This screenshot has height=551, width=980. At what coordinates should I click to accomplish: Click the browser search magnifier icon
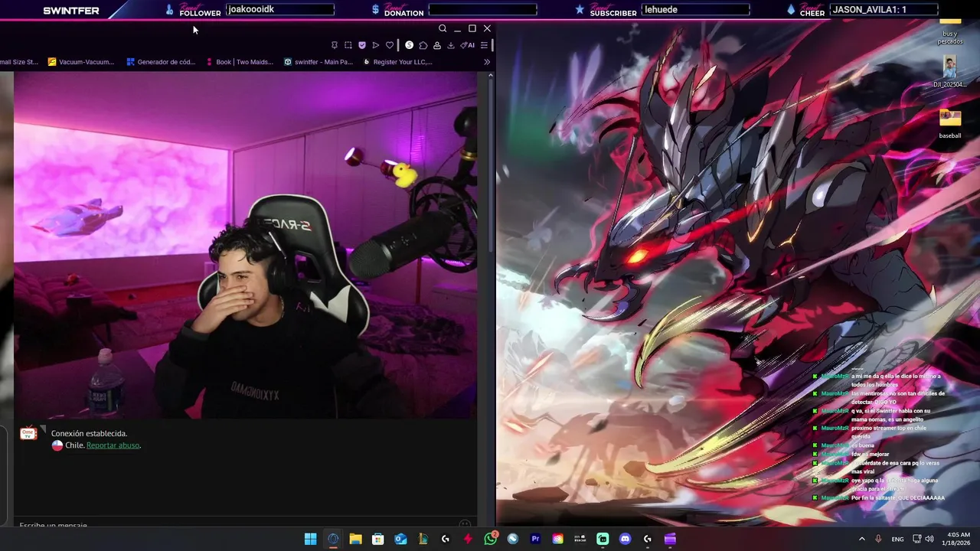[x=443, y=28]
